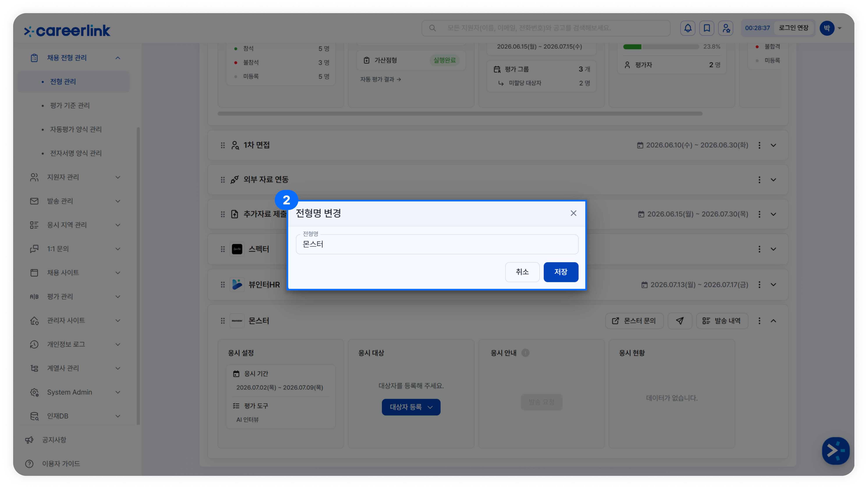Open the 대상자 등록 dropdown button
This screenshot has height=489, width=868.
coord(411,407)
